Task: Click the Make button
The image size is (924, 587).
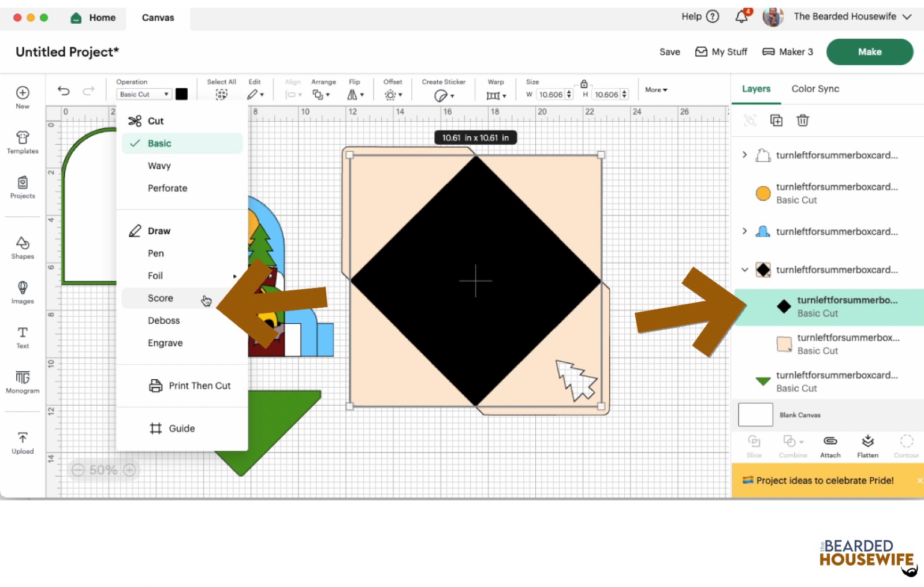Action: (869, 52)
